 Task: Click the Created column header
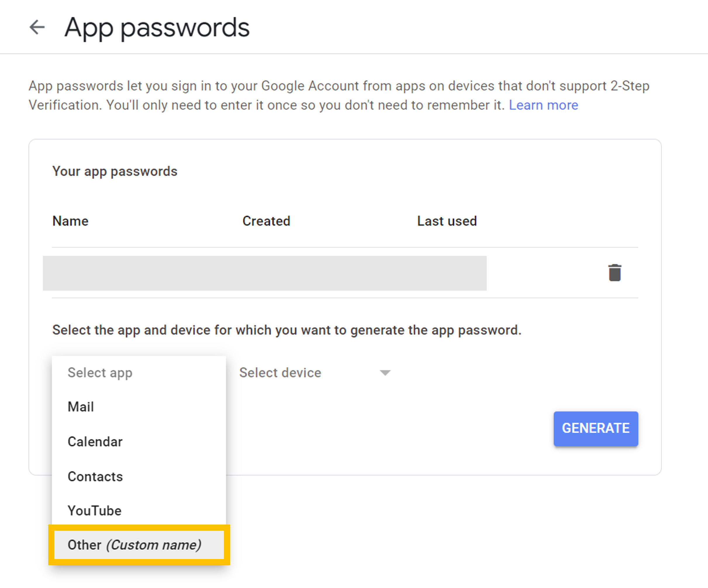266,221
